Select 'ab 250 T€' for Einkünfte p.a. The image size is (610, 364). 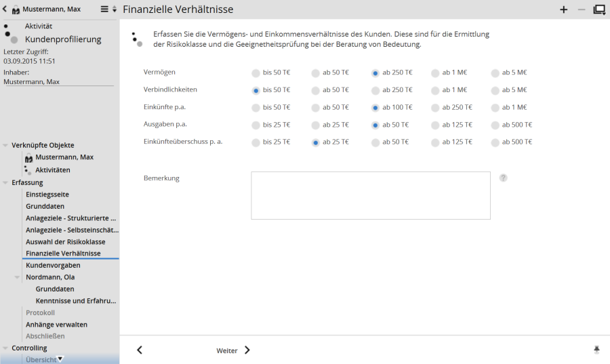click(x=435, y=107)
